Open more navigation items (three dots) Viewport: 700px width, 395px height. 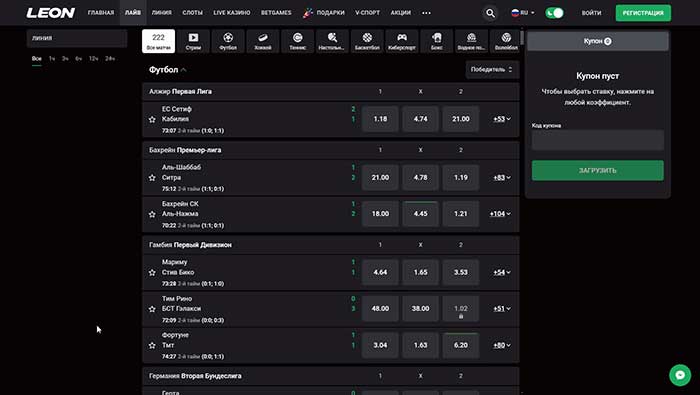click(x=426, y=13)
